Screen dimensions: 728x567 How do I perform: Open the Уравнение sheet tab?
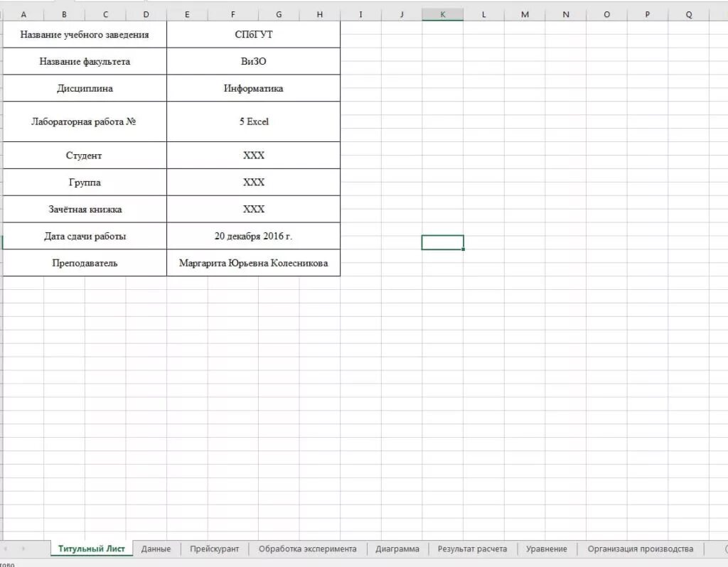(547, 549)
